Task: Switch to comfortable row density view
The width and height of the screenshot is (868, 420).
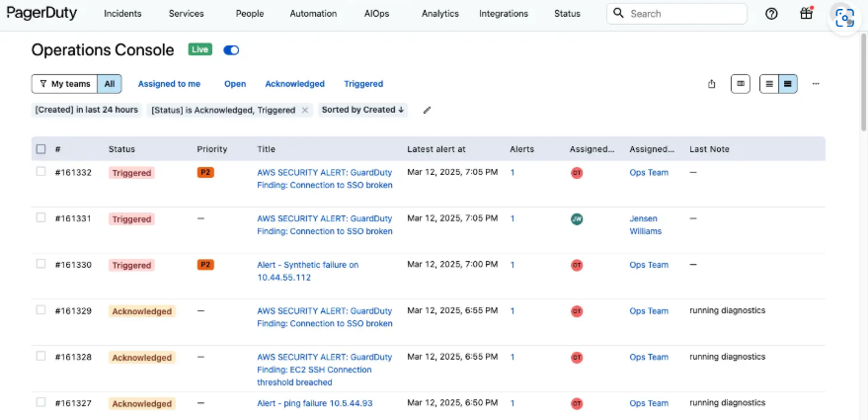Action: click(769, 84)
